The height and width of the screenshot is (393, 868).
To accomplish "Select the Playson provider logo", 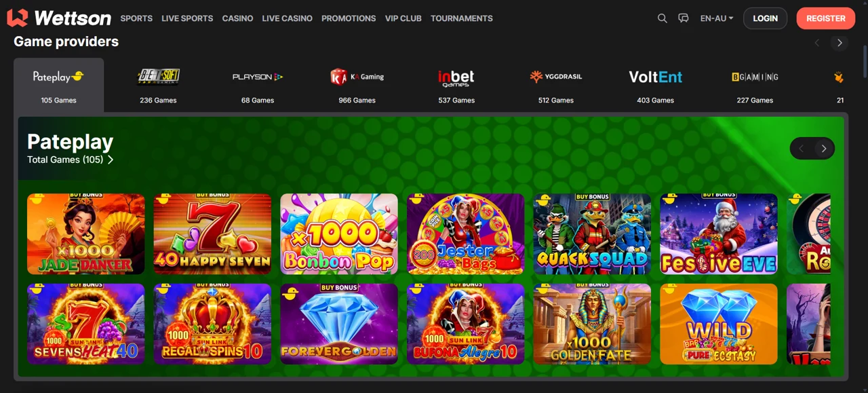I will point(258,77).
